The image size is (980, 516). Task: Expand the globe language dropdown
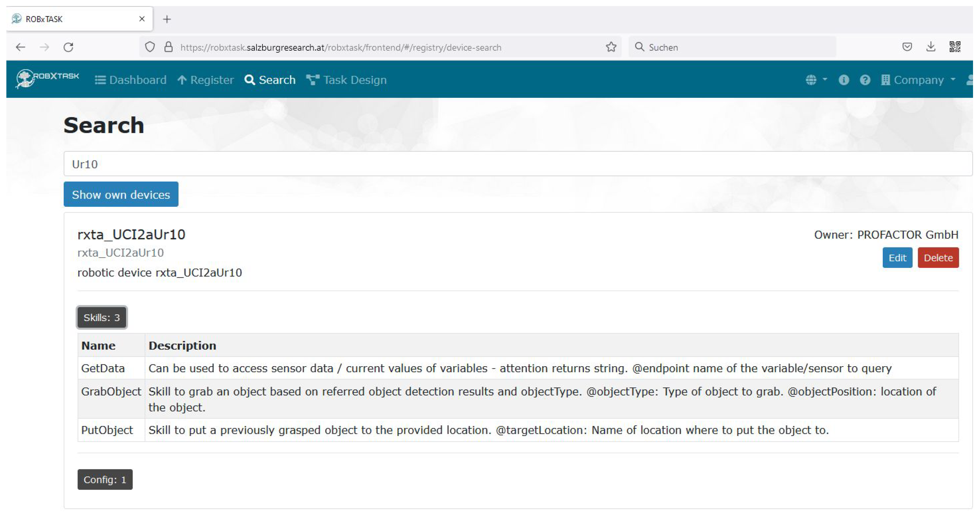(816, 80)
